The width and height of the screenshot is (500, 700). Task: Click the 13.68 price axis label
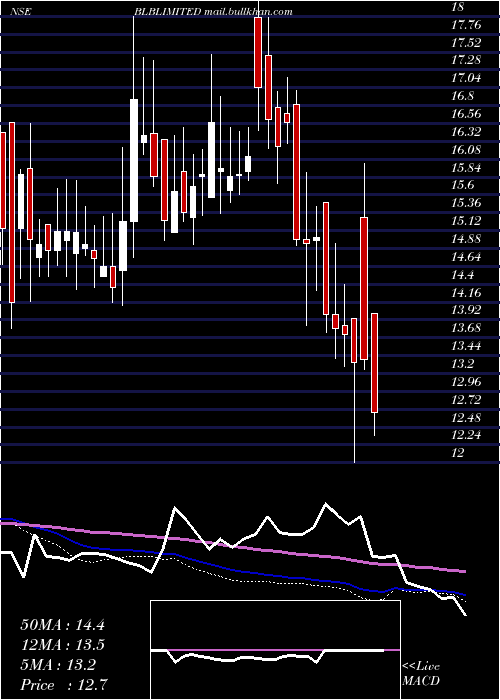pos(466,328)
